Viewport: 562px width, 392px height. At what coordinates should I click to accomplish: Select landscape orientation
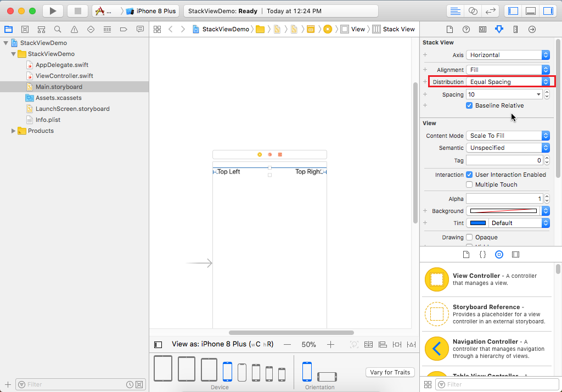(327, 377)
